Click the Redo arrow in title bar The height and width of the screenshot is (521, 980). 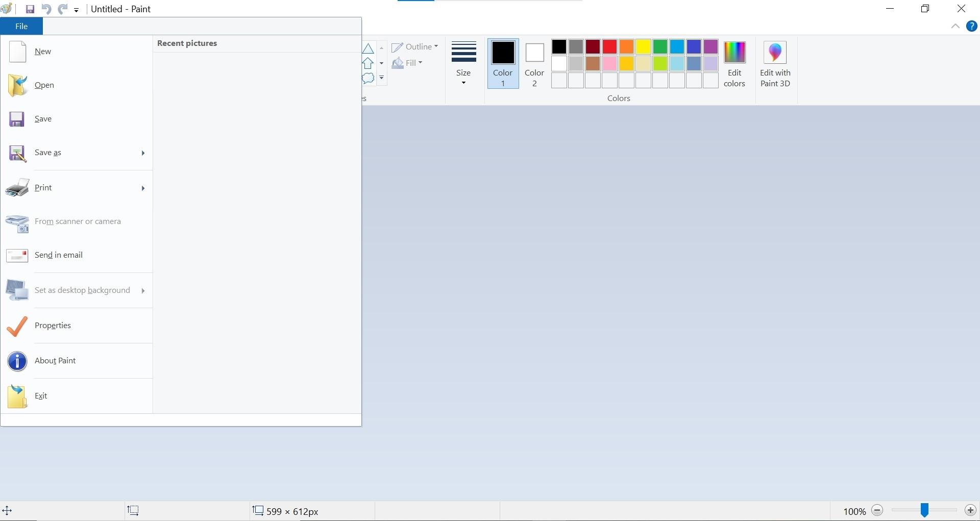(62, 9)
